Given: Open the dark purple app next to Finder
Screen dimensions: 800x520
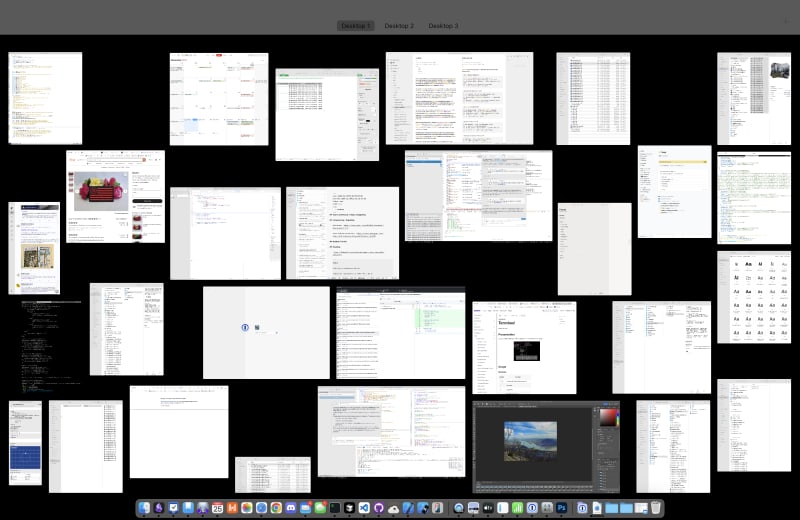Looking at the screenshot, I should pyautogui.click(x=158, y=508).
